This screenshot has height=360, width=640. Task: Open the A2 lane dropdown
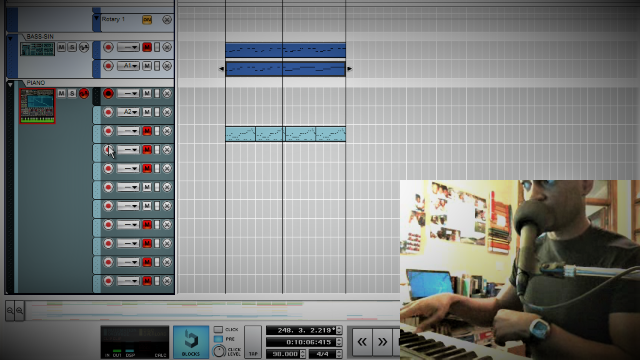click(128, 112)
